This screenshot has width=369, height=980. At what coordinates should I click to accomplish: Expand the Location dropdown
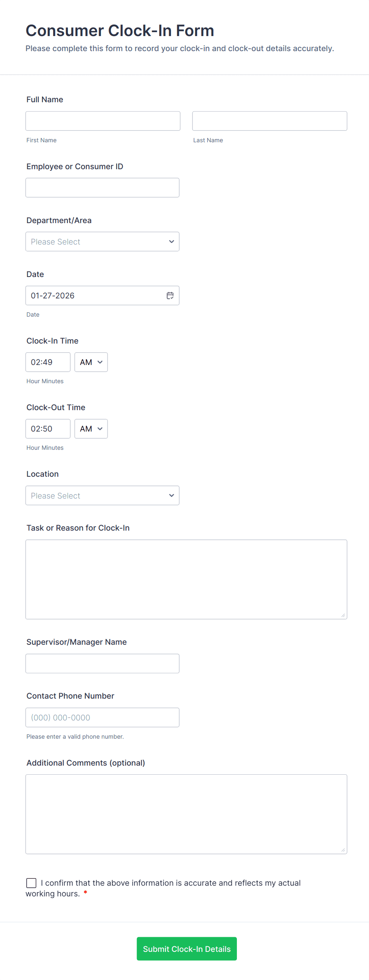click(102, 496)
